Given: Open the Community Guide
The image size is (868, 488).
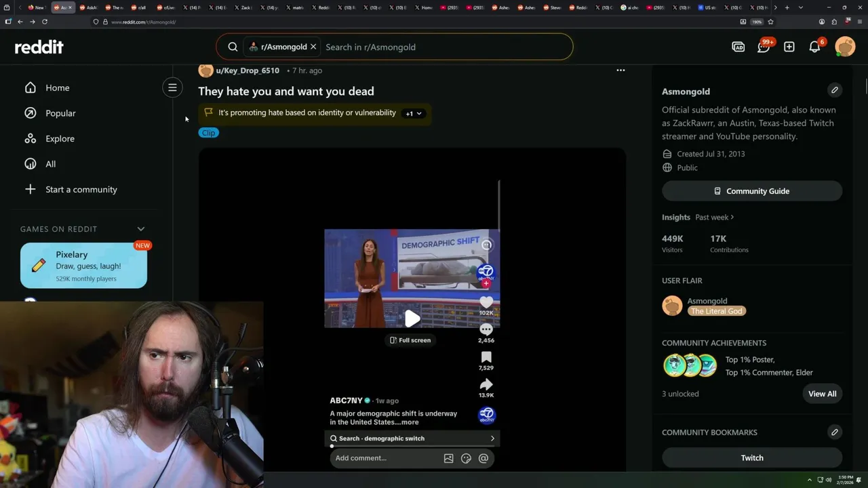Looking at the screenshot, I should 752,191.
